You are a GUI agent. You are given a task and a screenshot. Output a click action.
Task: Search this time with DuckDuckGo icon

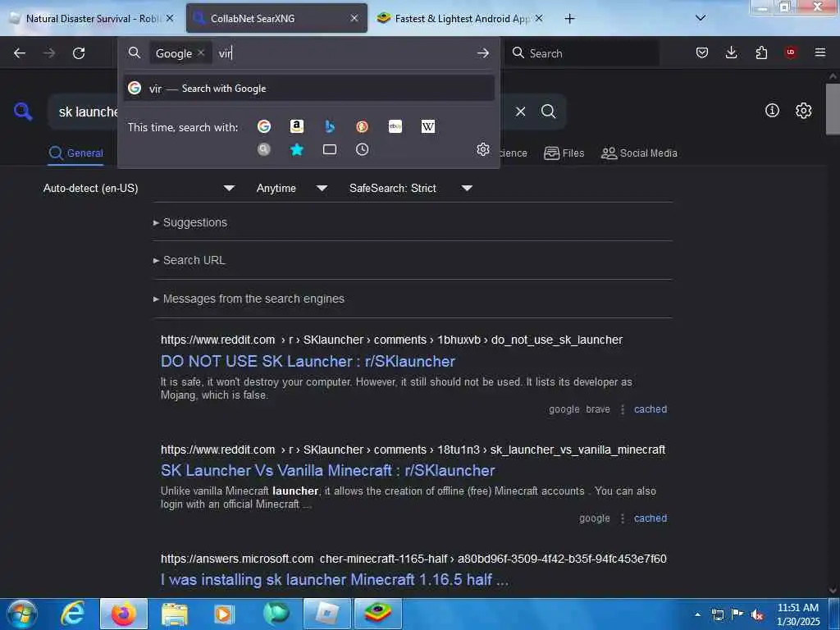[362, 126]
